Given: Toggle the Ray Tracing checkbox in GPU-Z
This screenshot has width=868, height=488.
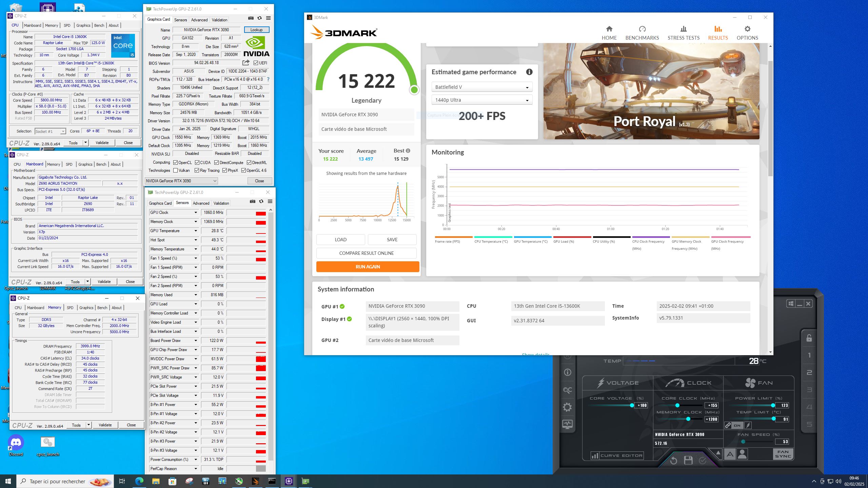Looking at the screenshot, I should (x=197, y=170).
